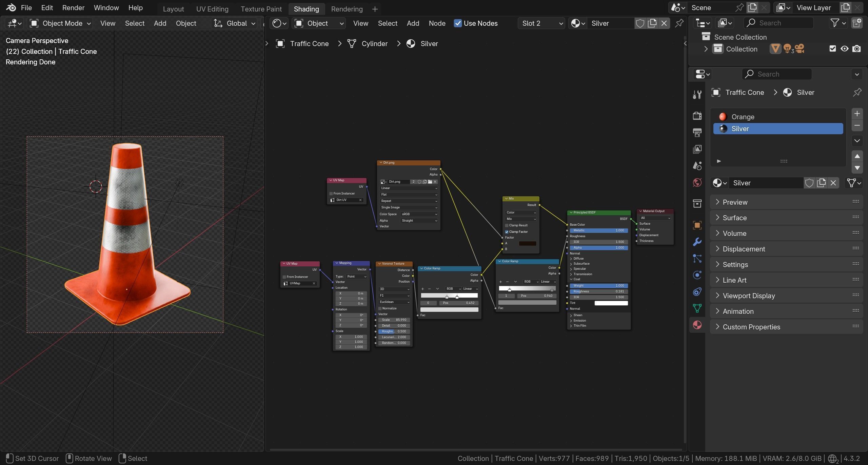Screen dimensions: 868x465
Task: Click the Tint color swatch in Principled BSDF
Action: tap(611, 303)
